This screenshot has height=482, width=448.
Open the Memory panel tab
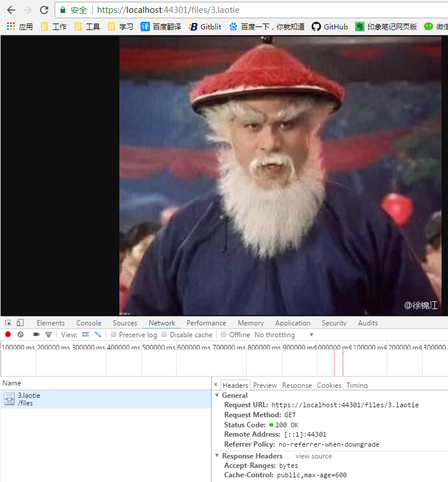pos(251,323)
